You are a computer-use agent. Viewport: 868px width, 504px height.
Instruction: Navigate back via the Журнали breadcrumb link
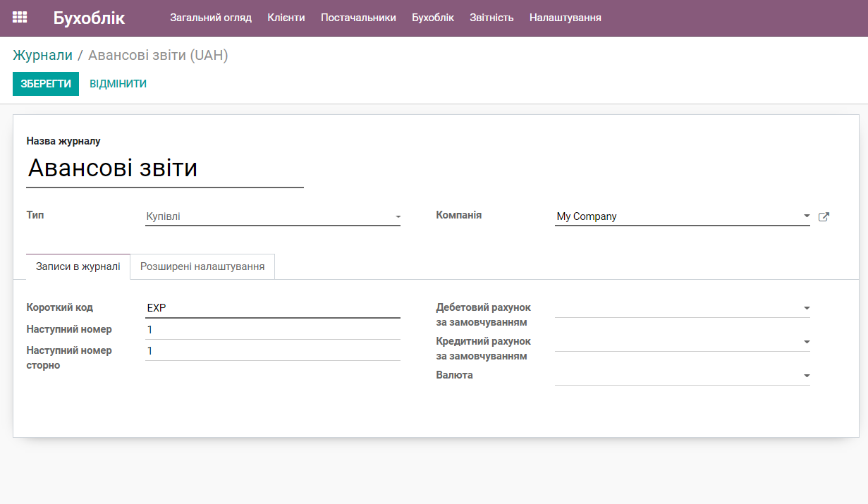click(42, 55)
